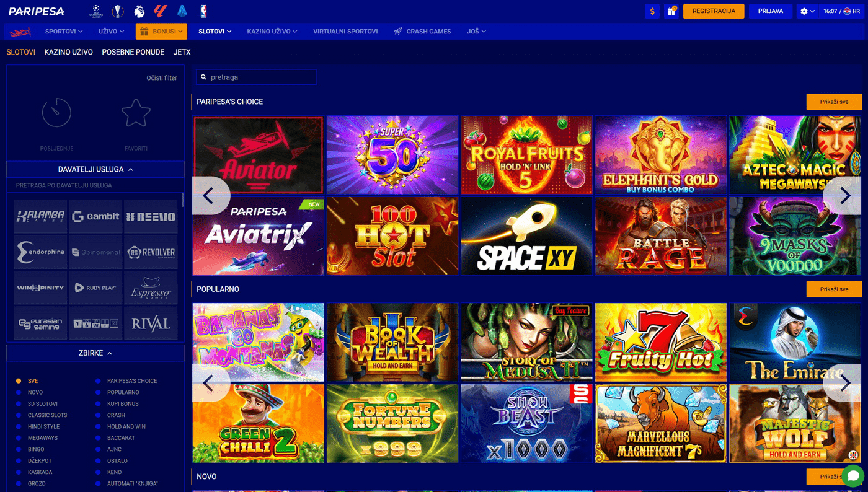Select the NBA league icon

pos(203,11)
